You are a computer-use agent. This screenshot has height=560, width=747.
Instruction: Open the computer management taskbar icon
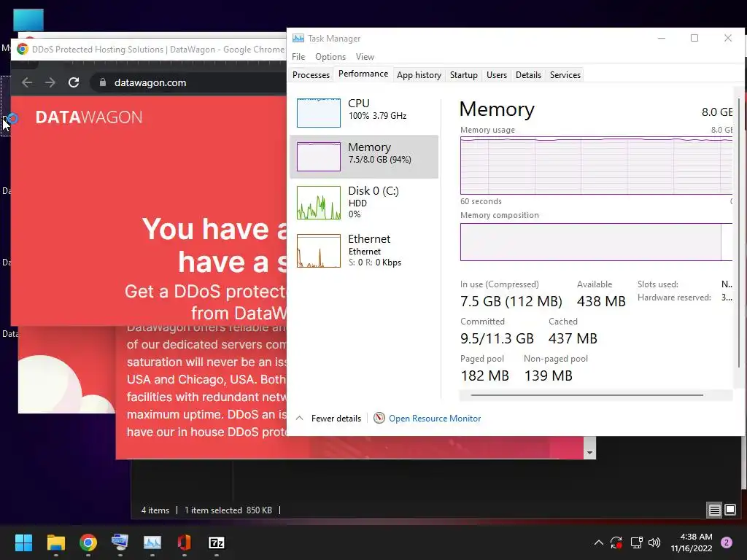(x=120, y=542)
